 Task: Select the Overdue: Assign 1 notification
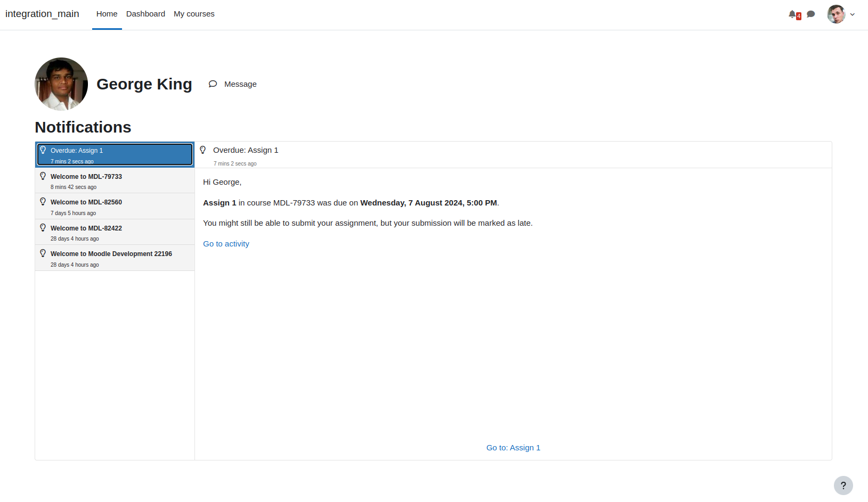(x=115, y=154)
